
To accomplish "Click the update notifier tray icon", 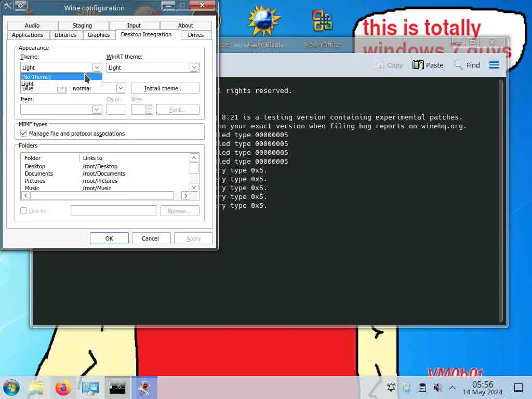I will point(406,387).
